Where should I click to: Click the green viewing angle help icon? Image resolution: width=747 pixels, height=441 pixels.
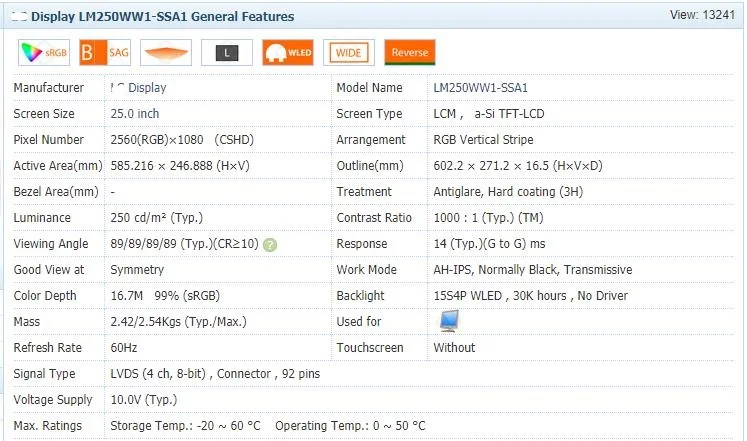[270, 244]
